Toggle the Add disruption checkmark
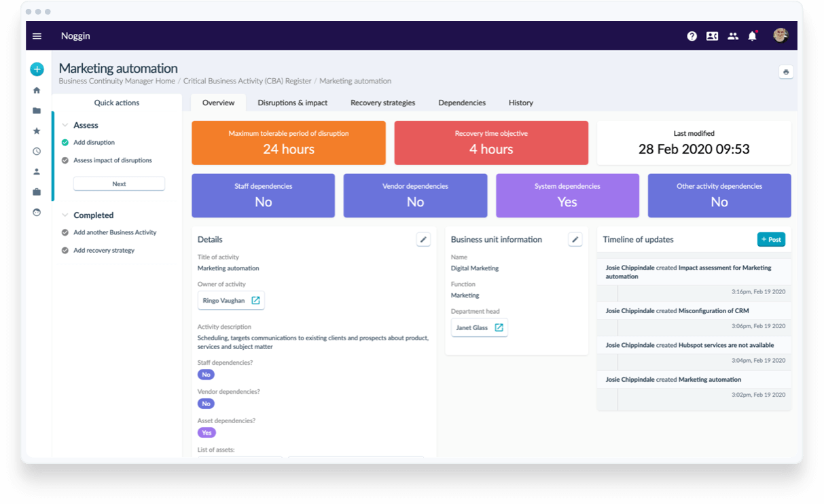Image resolution: width=824 pixels, height=504 pixels. pos(65,143)
